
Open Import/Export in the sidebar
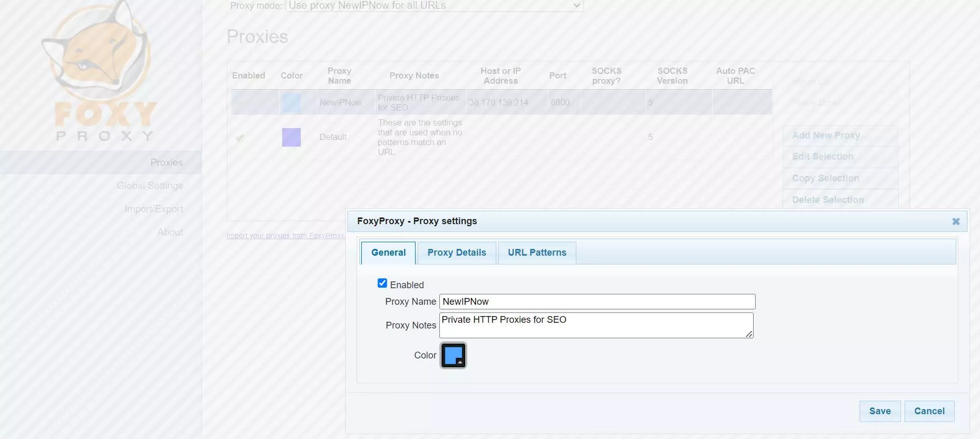tap(154, 209)
